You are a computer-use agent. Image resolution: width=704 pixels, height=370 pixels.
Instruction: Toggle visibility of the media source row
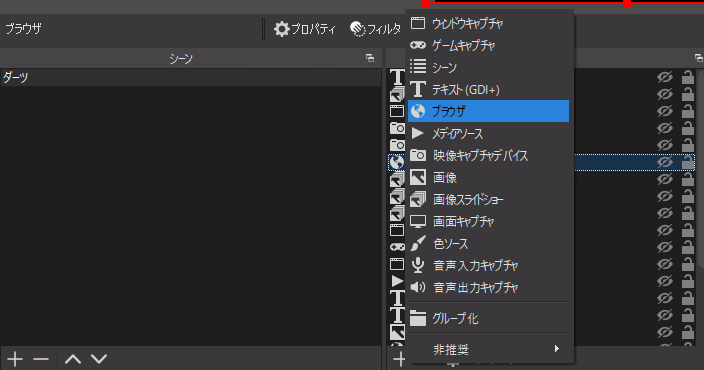click(664, 282)
